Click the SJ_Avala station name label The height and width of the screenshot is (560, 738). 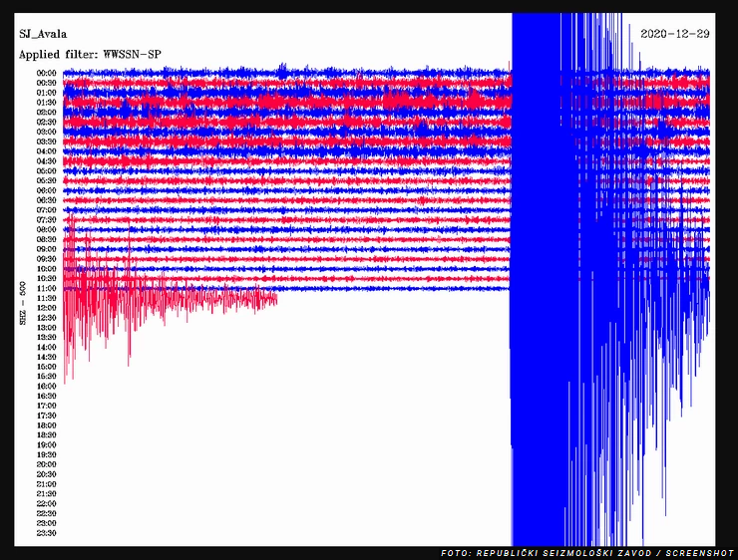click(43, 34)
